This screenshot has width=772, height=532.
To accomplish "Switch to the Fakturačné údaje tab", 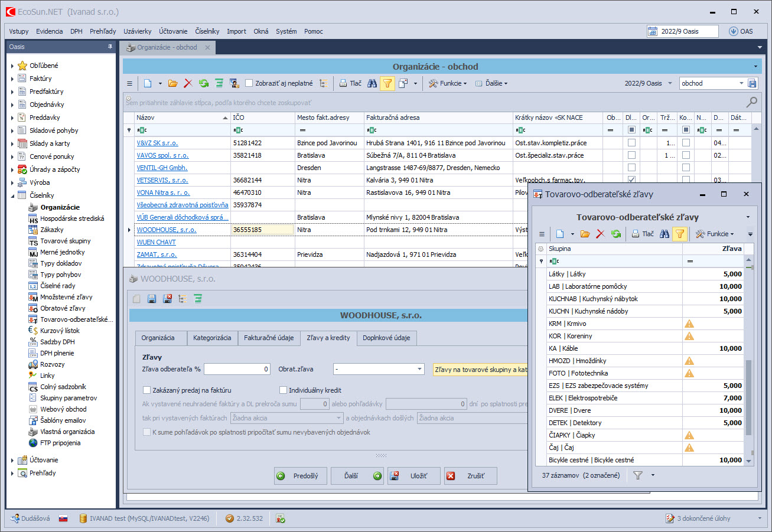I will point(269,338).
